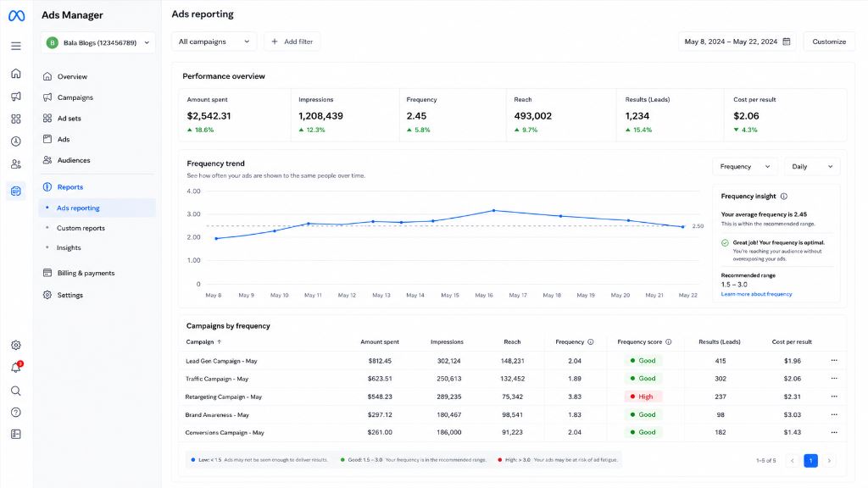Open the Daily interval dropdown
The image size is (868, 488).
click(812, 167)
